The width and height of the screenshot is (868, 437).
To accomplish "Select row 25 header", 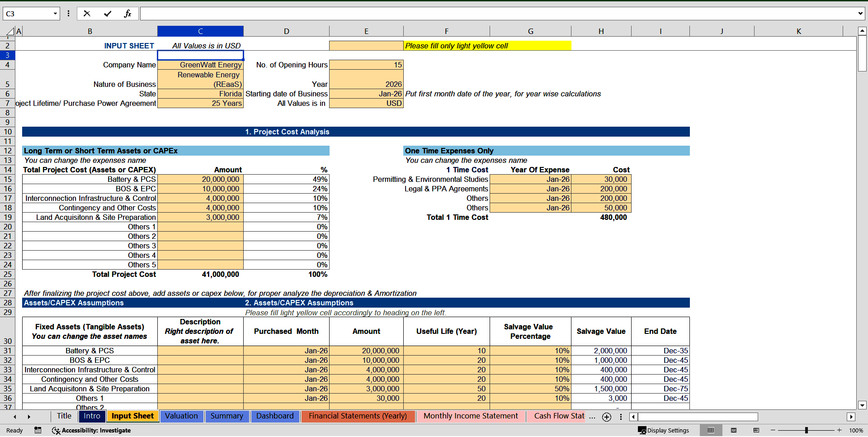I will pyautogui.click(x=8, y=274).
